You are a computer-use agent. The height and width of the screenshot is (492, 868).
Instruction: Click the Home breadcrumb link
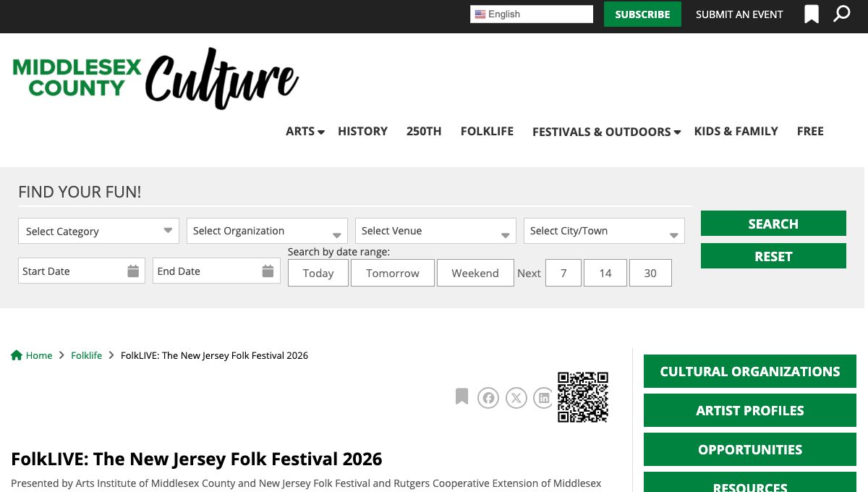(x=39, y=355)
